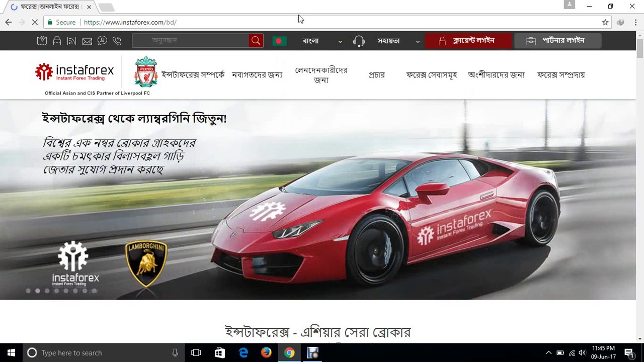Bookmark this page with the star icon
The height and width of the screenshot is (362, 644).
click(x=605, y=22)
